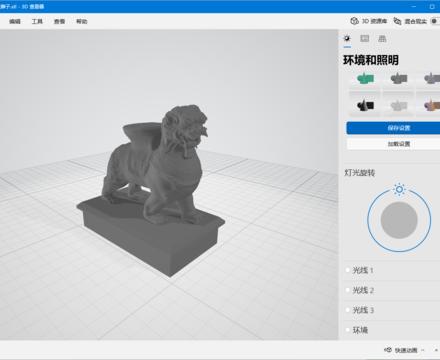Open the 3D 资源库 library icon

click(x=354, y=21)
